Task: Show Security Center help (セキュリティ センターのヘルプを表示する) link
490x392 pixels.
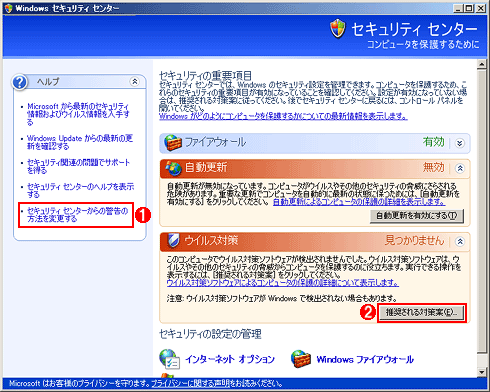Action: click(x=80, y=190)
